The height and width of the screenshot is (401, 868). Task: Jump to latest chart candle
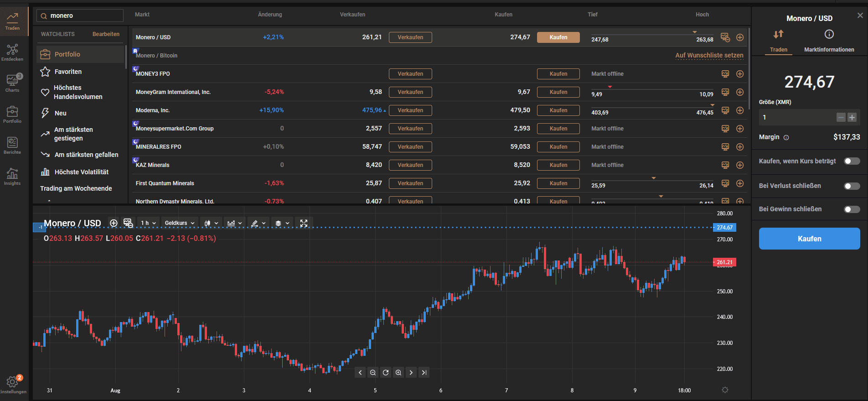424,373
